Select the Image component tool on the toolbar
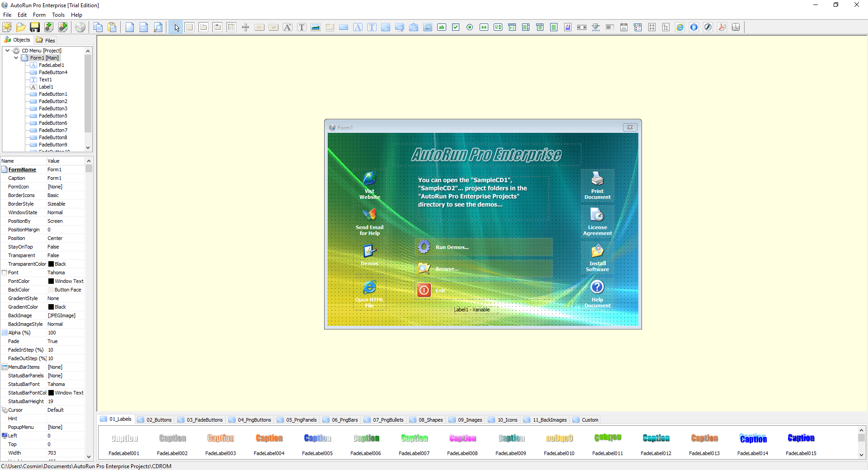This screenshot has height=470, width=868. pos(315,27)
